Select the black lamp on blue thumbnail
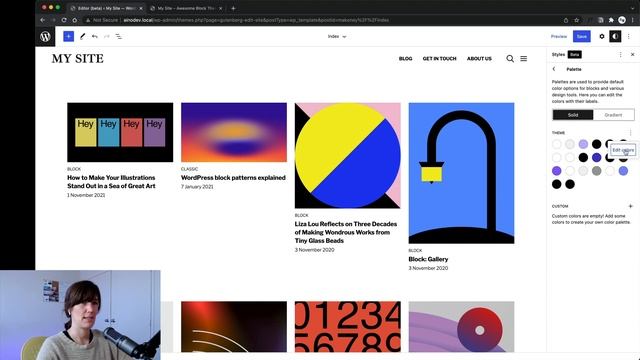Image resolution: width=640 pixels, height=360 pixels. coord(461,173)
